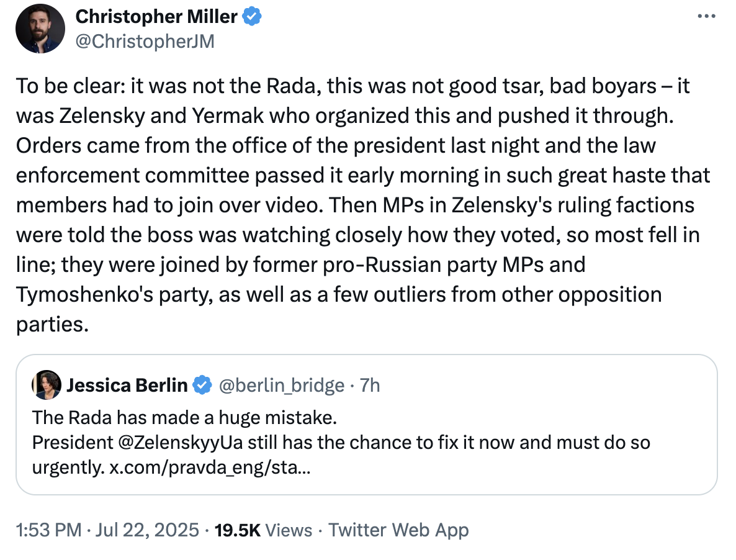Image resolution: width=736 pixels, height=560 pixels.
Task: Open Christopher Miller display name link
Action: pos(156,17)
